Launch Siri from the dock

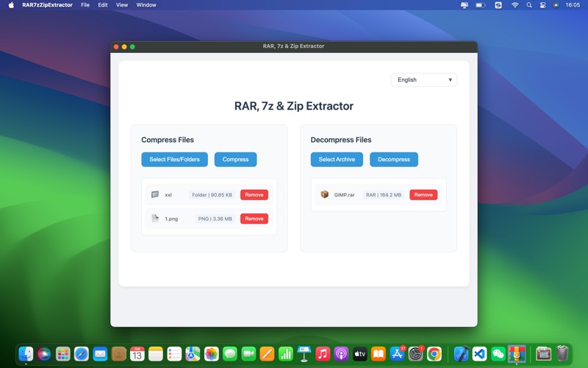coord(44,354)
